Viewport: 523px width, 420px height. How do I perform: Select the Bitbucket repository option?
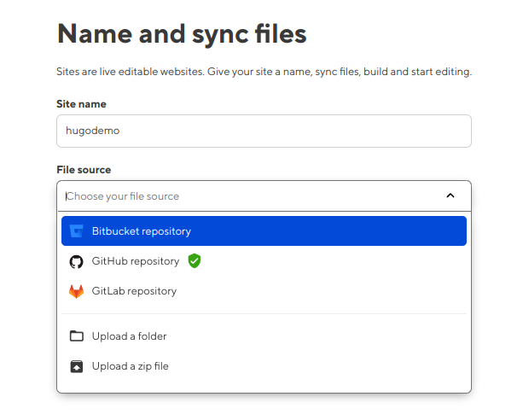tap(142, 231)
